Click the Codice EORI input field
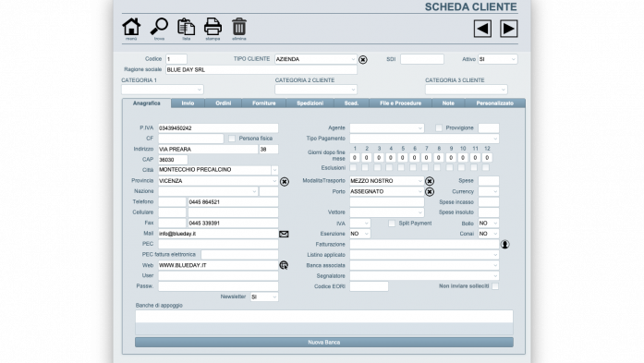This screenshot has width=644, height=363. pos(369,286)
